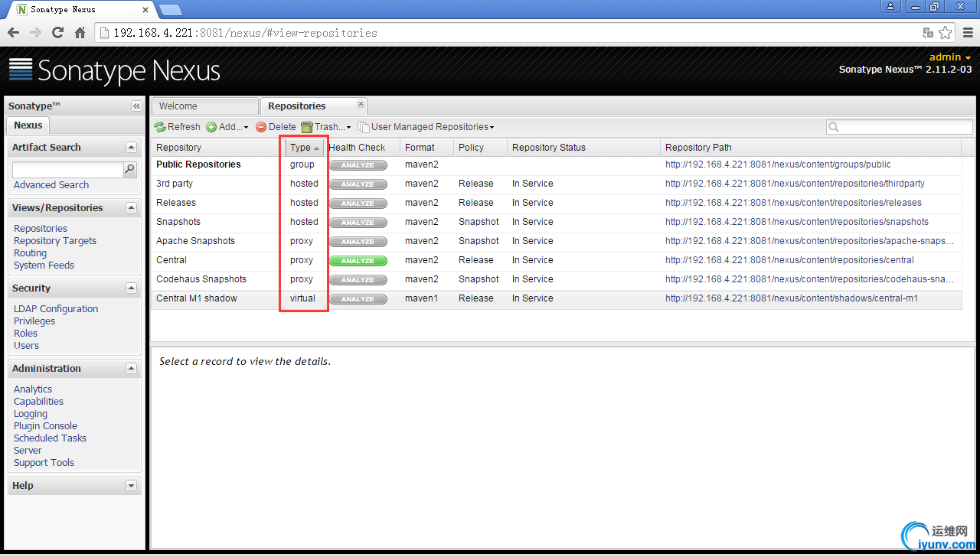The width and height of the screenshot is (980, 557).
Task: Reload the page with the refresh icon
Action: coord(57,33)
